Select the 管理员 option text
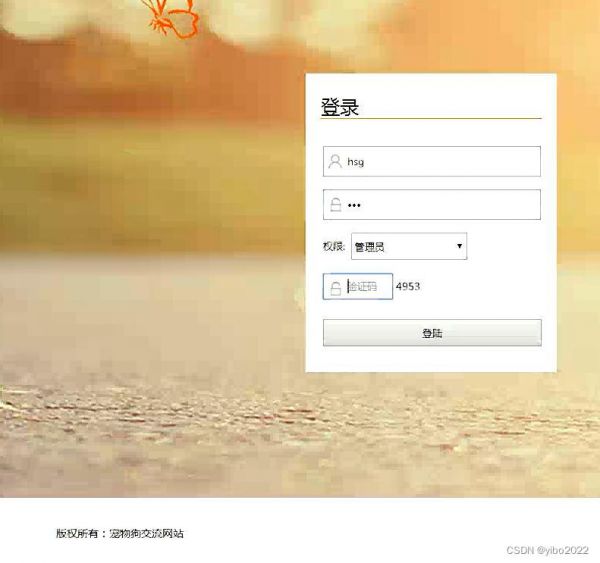The width and height of the screenshot is (600, 563). [369, 247]
